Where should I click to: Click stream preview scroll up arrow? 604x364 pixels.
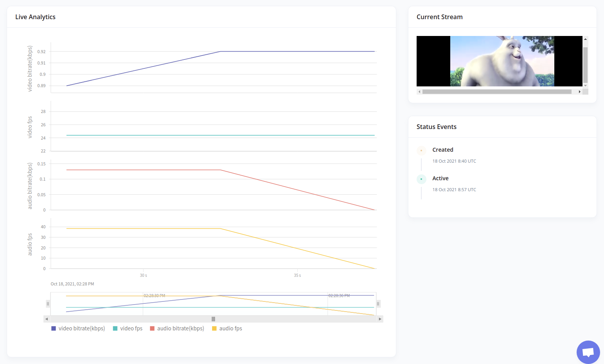[586, 39]
